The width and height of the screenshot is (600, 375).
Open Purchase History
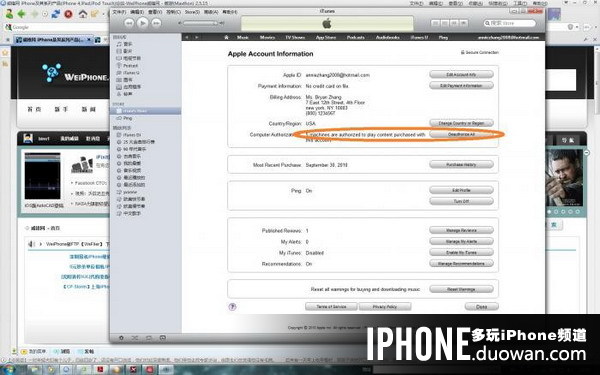[461, 165]
